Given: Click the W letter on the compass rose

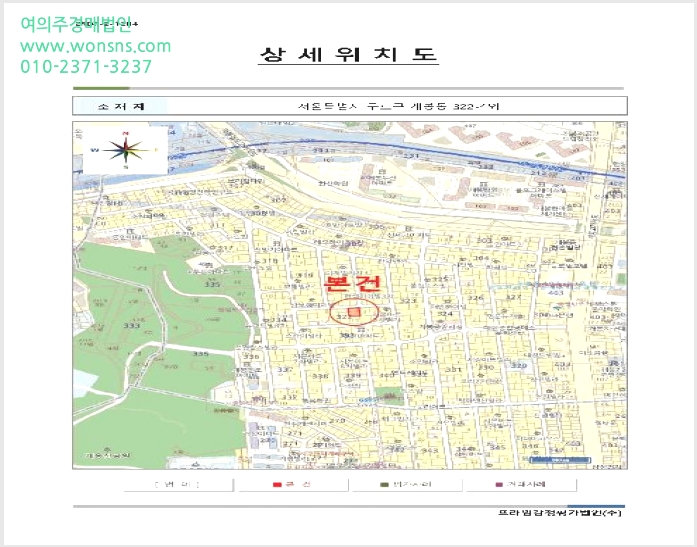Looking at the screenshot, I should point(95,150).
